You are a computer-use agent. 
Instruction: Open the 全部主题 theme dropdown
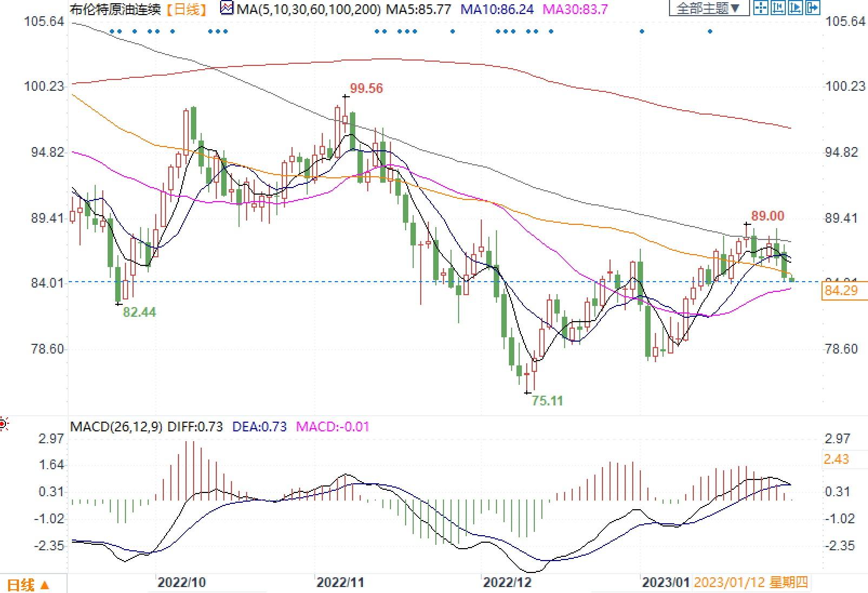pyautogui.click(x=708, y=8)
